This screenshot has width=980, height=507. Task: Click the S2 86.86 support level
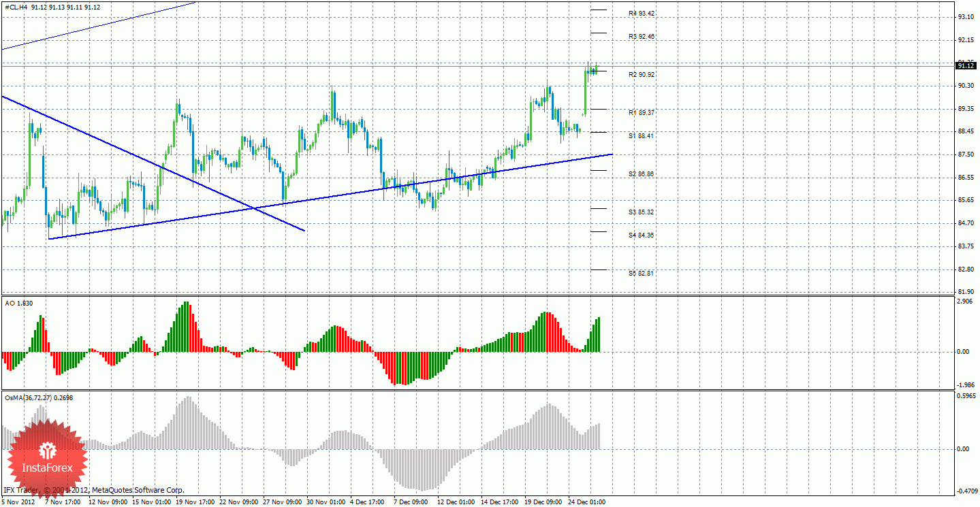pos(642,174)
